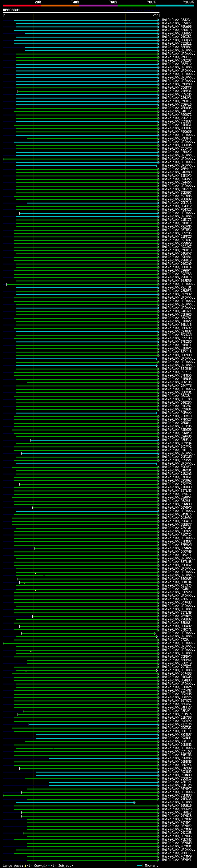This screenshot has width=197, height=868.
Task: Open hit UniRef100_B3RKJ8
Action: coord(177,30)
